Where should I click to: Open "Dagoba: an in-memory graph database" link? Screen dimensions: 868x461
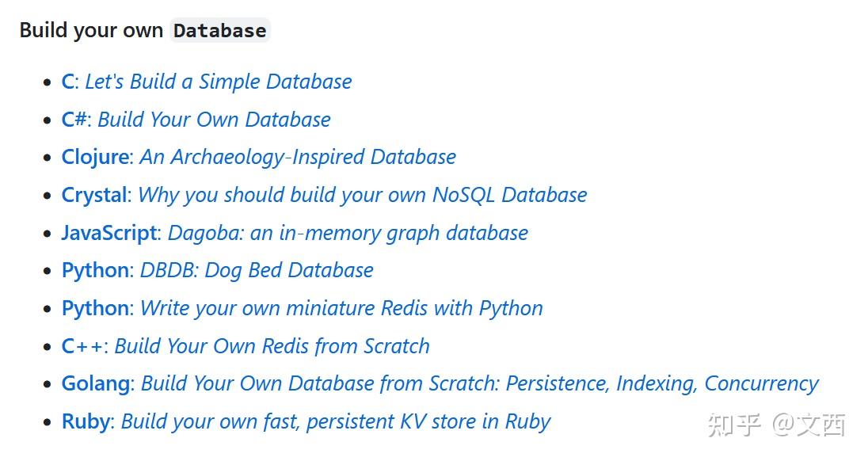click(348, 233)
